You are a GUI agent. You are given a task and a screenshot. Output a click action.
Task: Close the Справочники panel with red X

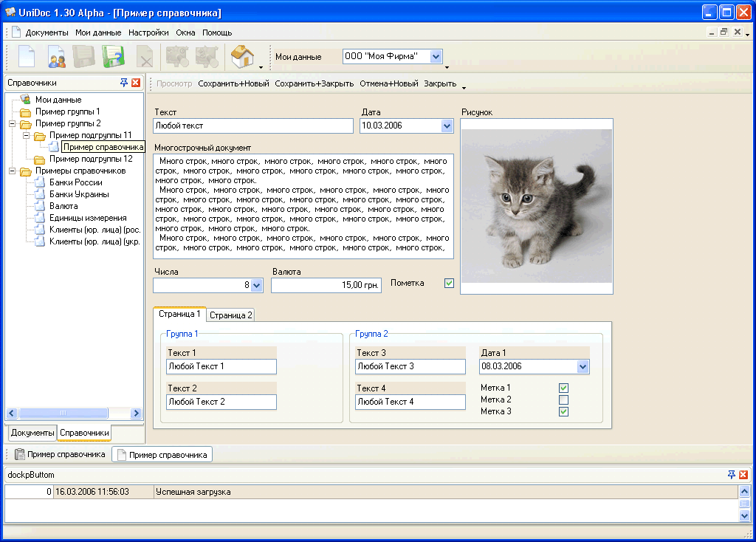136,83
